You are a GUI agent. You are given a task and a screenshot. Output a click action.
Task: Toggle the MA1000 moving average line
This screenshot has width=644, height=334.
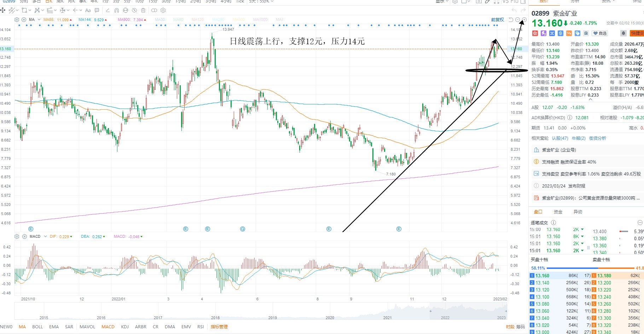click(261, 19)
